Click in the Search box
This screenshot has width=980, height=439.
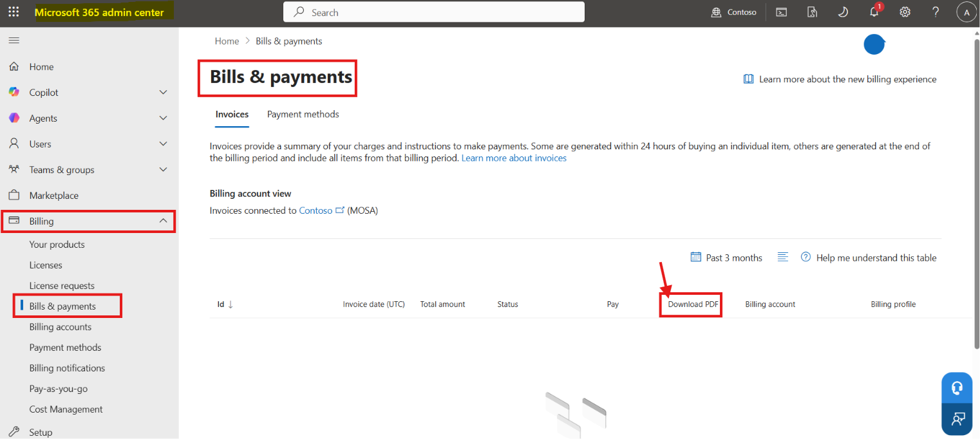pyautogui.click(x=434, y=12)
